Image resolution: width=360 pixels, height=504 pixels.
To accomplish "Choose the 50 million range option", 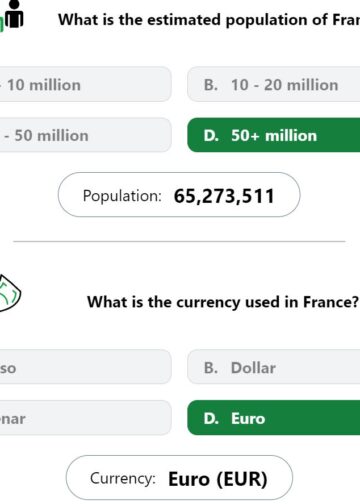I will (x=85, y=135).
